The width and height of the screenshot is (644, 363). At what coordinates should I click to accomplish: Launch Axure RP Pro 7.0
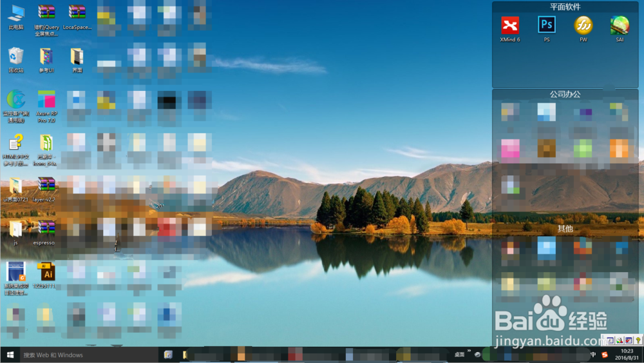(x=46, y=106)
